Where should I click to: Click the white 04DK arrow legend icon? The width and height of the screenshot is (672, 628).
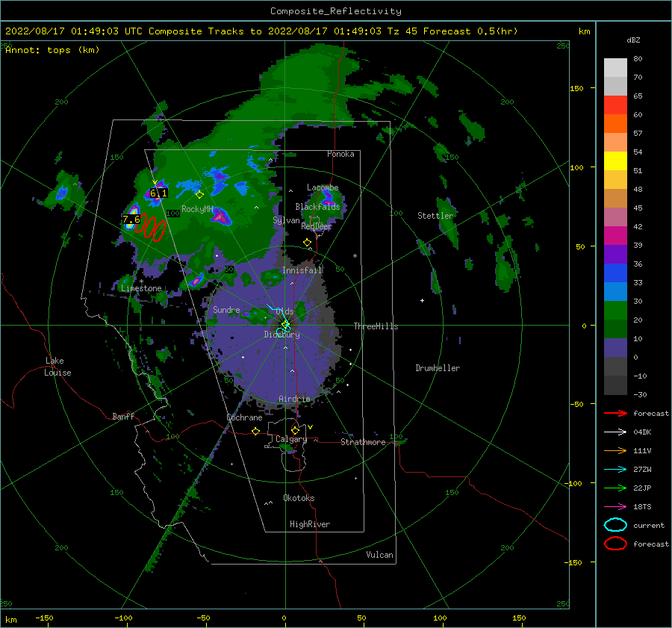click(615, 432)
